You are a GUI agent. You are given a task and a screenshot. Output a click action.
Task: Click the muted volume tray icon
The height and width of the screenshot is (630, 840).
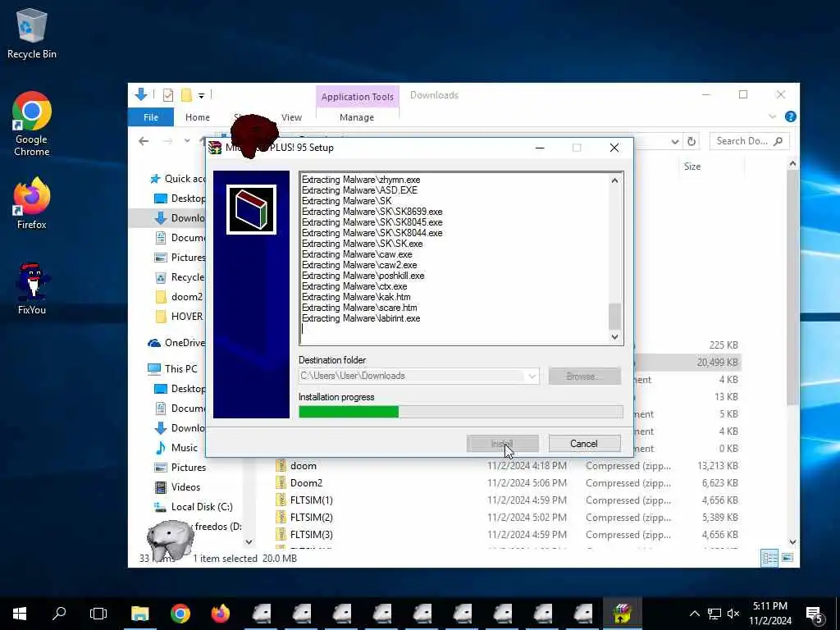point(733,614)
